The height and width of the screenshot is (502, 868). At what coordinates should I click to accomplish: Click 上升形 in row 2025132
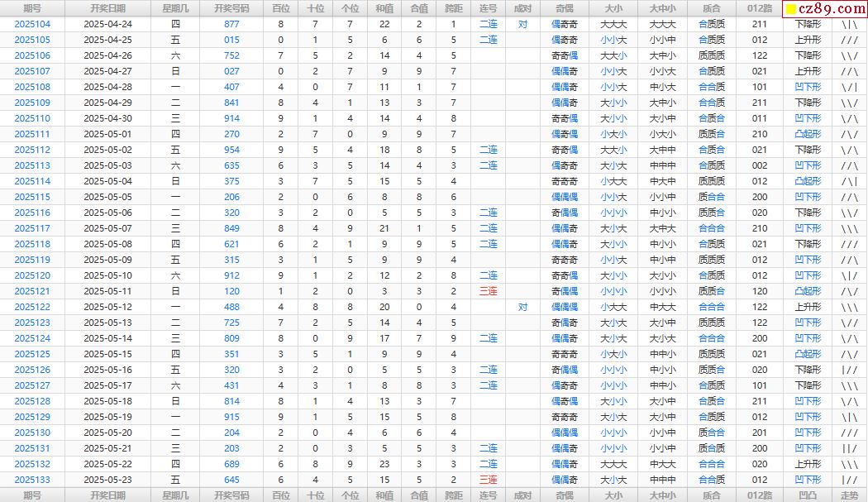808,464
